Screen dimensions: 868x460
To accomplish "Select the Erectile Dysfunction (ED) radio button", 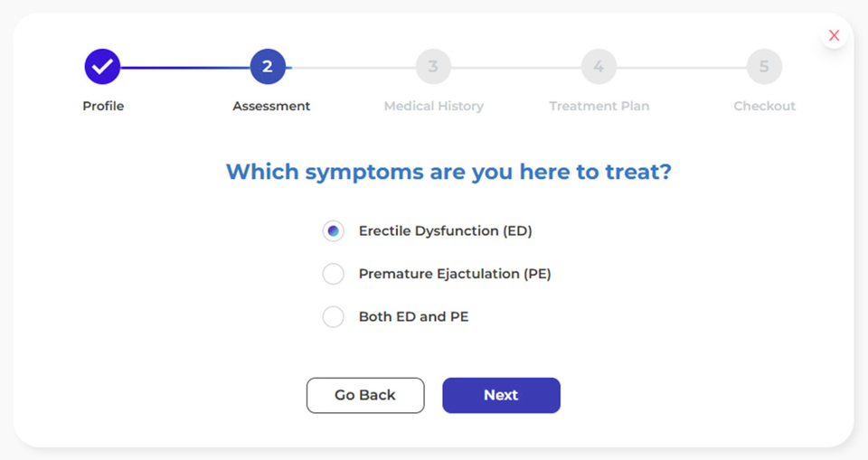I will click(334, 231).
